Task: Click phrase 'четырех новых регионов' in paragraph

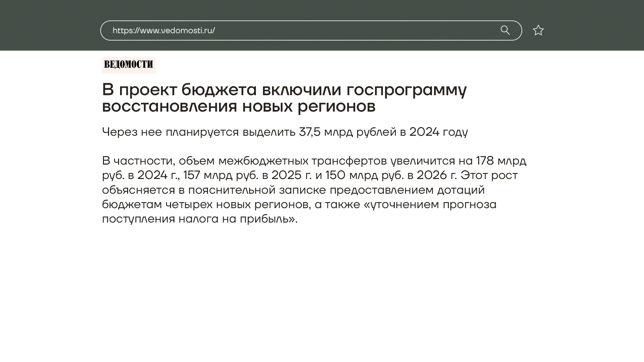Action: tap(238, 204)
